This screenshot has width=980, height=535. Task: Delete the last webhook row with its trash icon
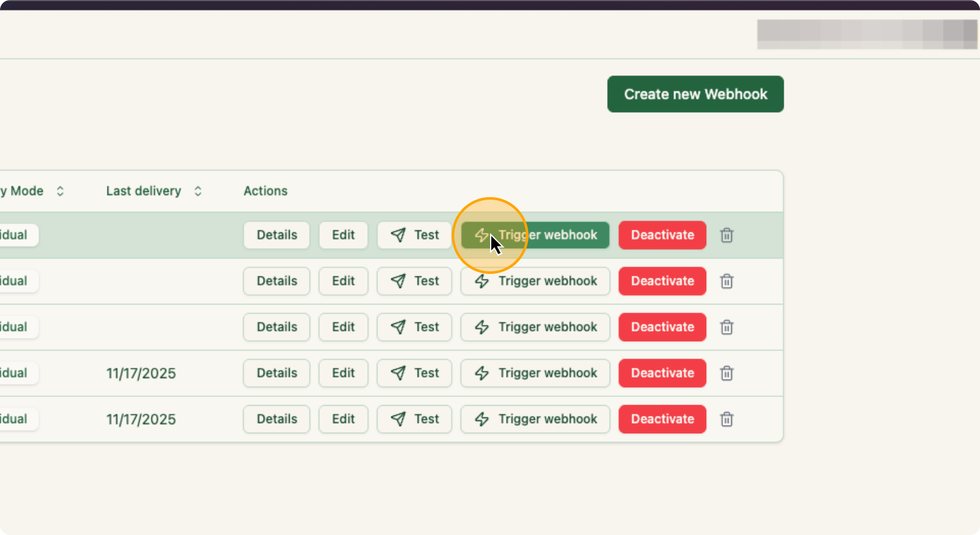pos(727,419)
